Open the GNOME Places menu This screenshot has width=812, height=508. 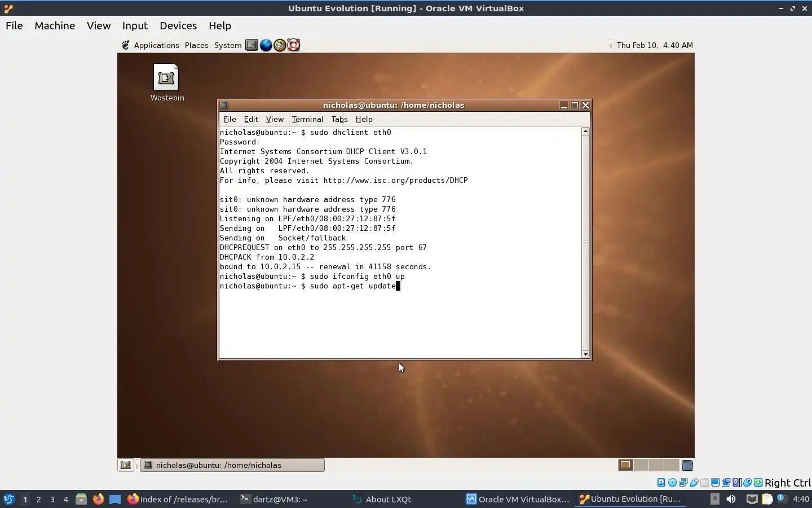196,45
